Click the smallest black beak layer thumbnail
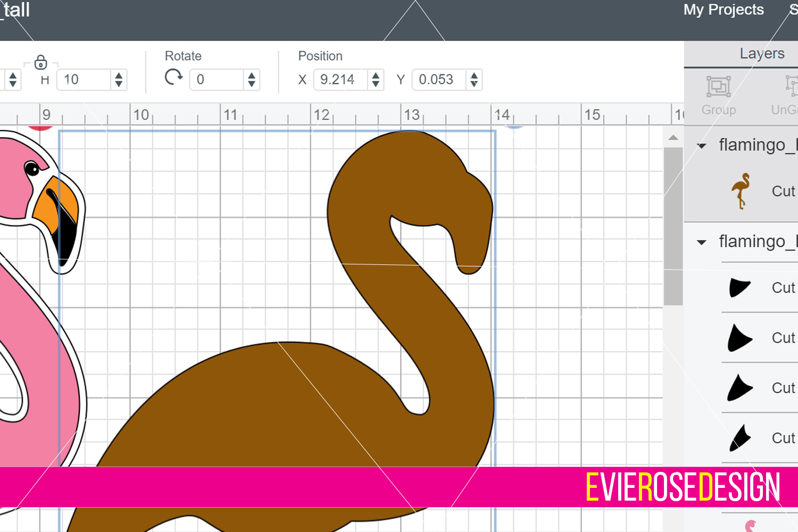 coord(739,437)
